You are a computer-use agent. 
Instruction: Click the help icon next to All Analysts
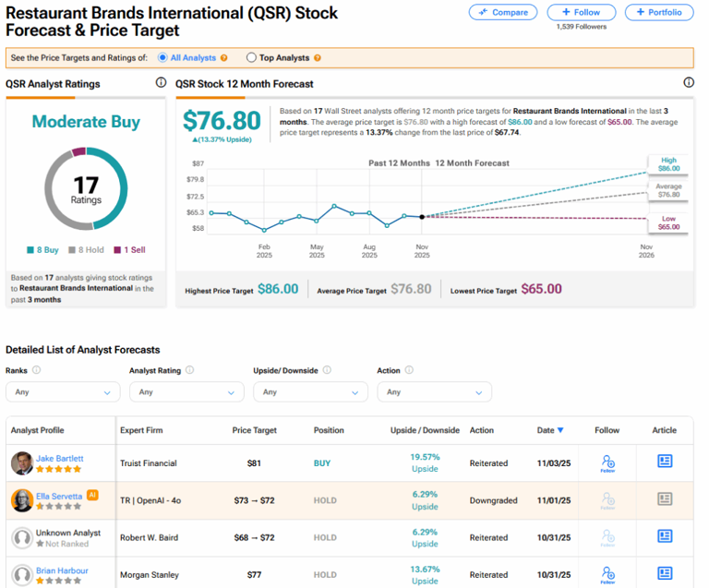coord(223,58)
